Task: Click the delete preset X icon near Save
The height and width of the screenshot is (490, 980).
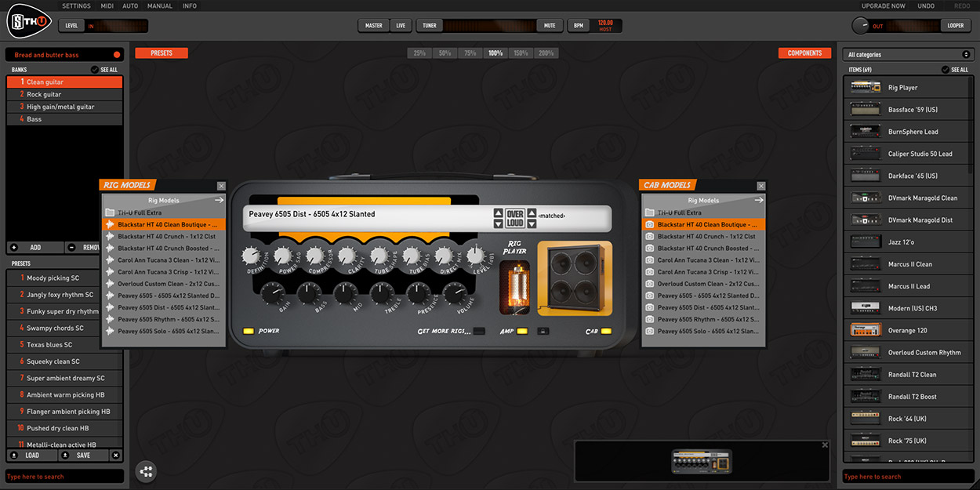Action: coord(116,455)
